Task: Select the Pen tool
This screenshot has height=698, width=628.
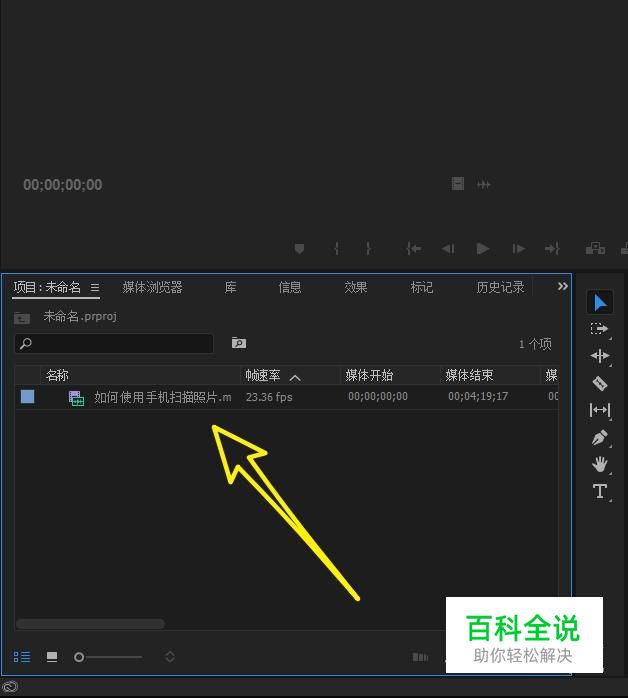Action: click(600, 438)
